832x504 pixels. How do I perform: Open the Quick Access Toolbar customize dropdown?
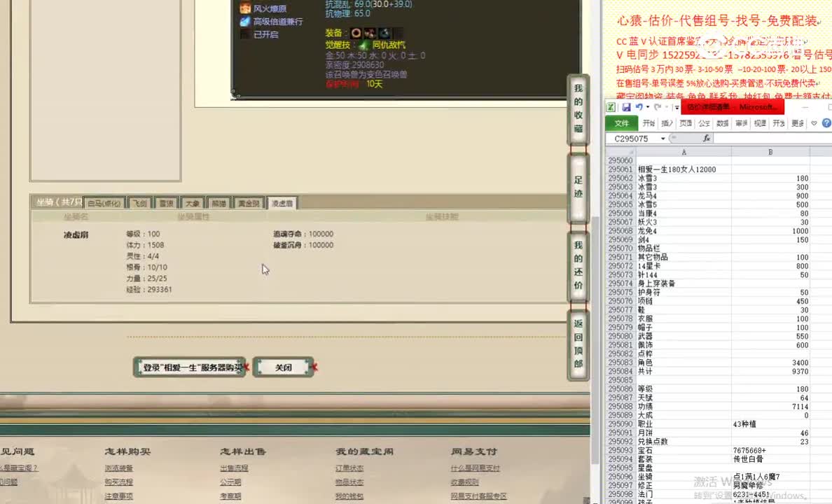(677, 106)
